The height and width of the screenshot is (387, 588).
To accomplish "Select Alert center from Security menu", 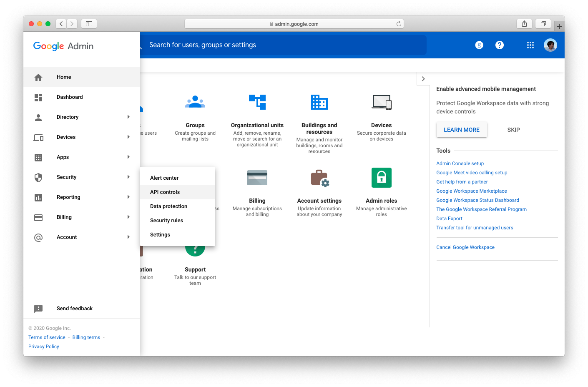I will [178, 178].
